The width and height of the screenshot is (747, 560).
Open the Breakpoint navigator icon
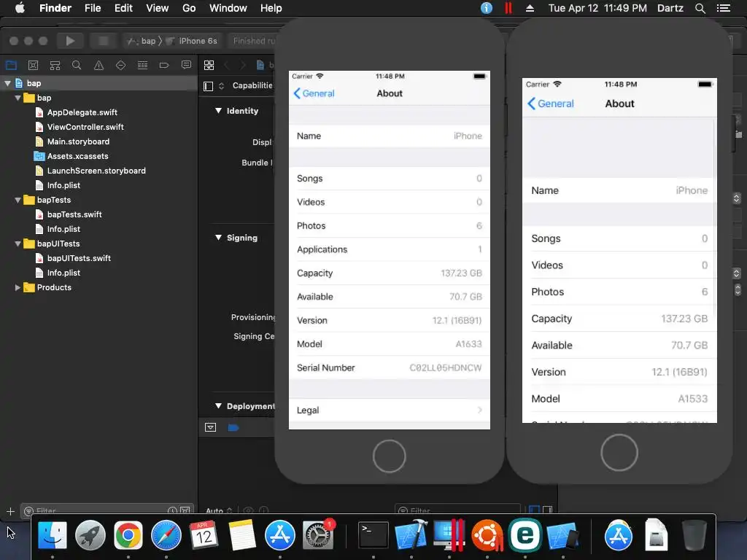click(164, 65)
